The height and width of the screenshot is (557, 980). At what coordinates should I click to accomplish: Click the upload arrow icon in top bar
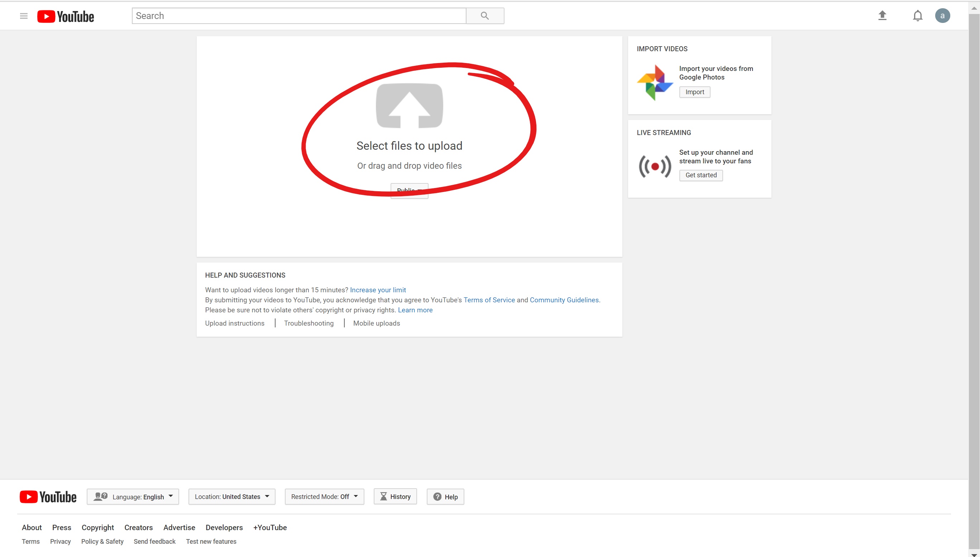tap(882, 15)
